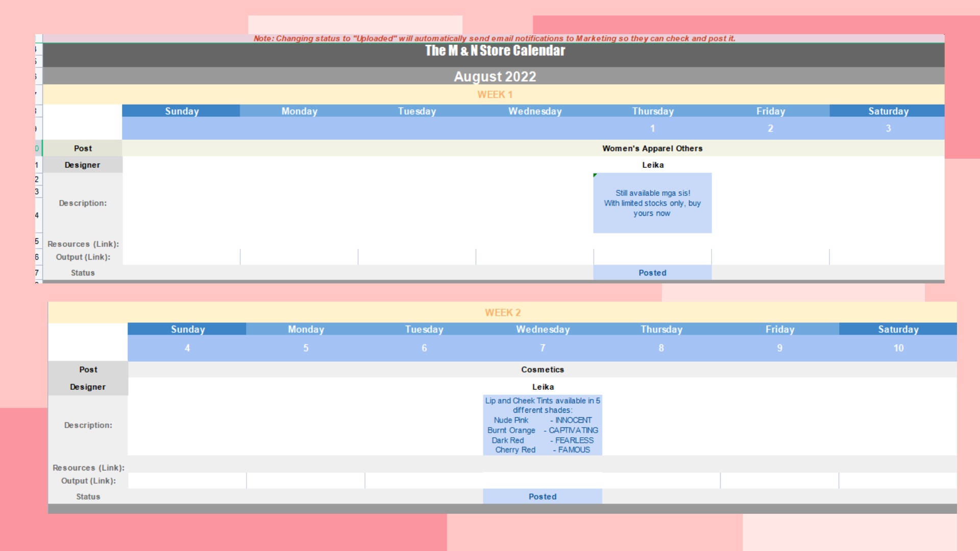Click the Lip and Cheek Tints description cell
Screen dimensions: 980x551
tap(543, 425)
